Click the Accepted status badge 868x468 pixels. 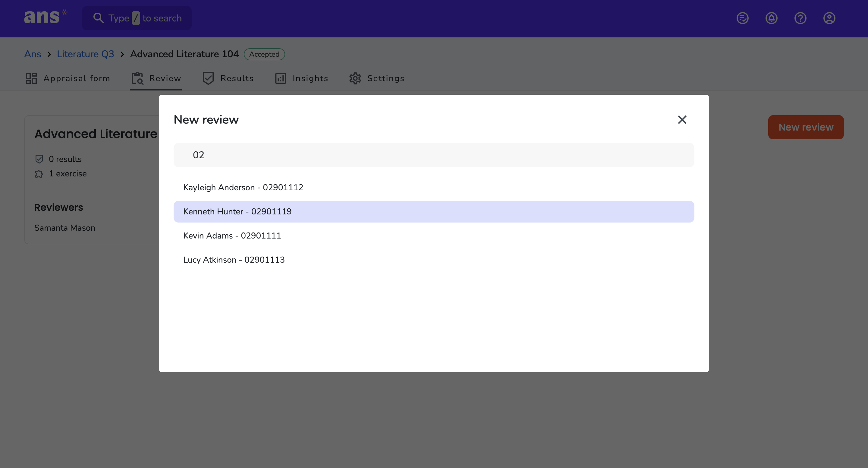(x=264, y=54)
